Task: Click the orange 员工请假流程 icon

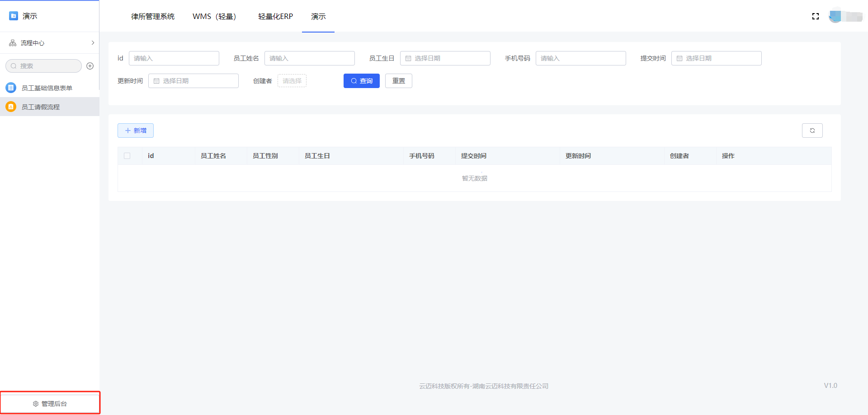Action: coord(11,107)
